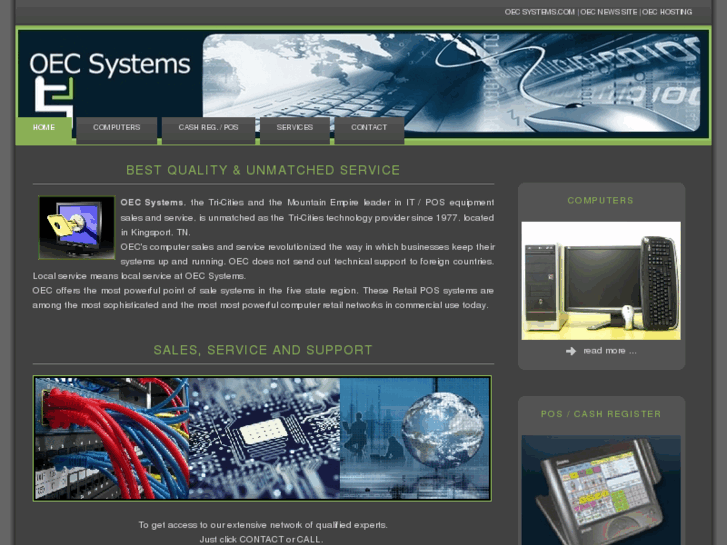Click the Best Quality & Unmatched Service heading

(x=263, y=170)
